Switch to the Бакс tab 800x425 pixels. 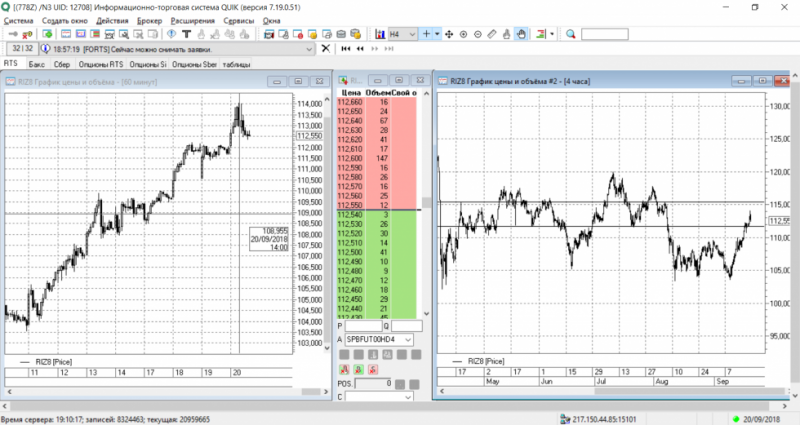click(x=37, y=64)
